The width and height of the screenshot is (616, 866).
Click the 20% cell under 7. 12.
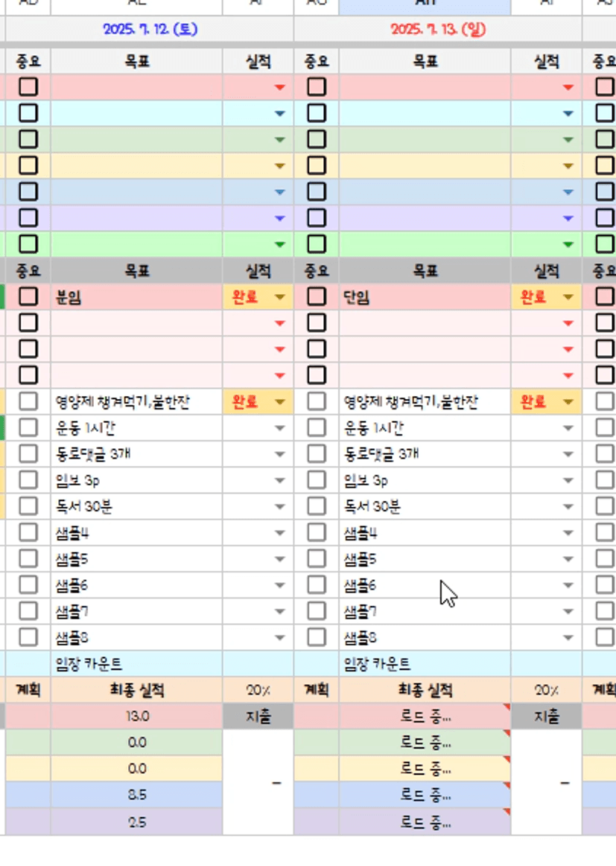tap(258, 690)
